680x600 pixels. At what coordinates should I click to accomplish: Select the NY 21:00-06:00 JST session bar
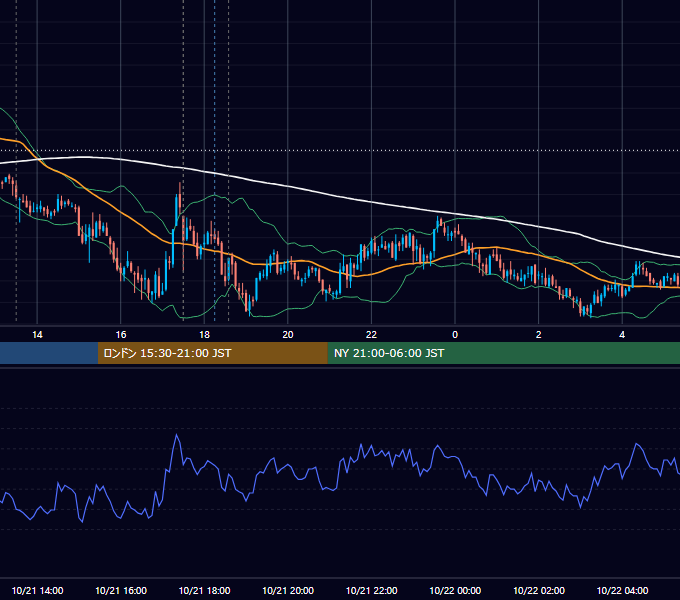[x=503, y=353]
